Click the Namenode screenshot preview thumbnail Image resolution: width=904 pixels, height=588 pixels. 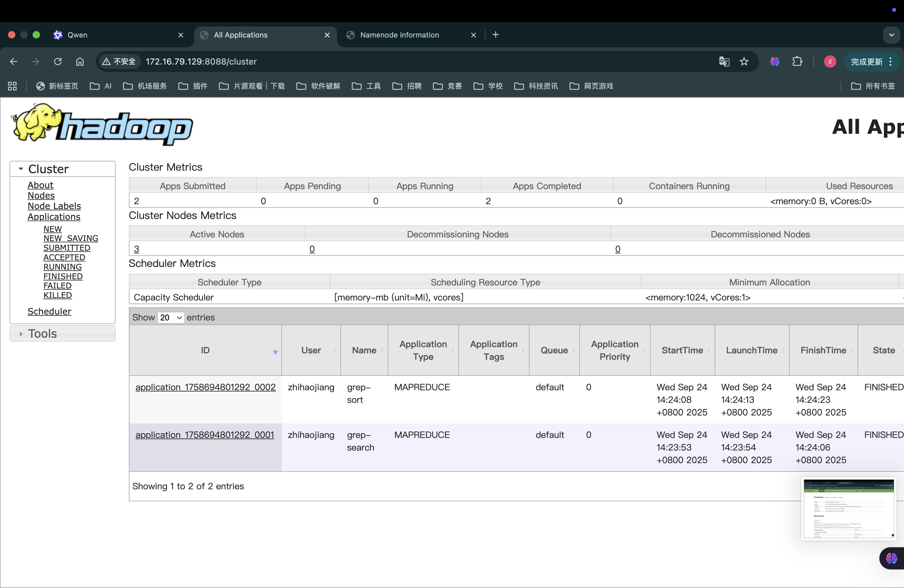(849, 509)
